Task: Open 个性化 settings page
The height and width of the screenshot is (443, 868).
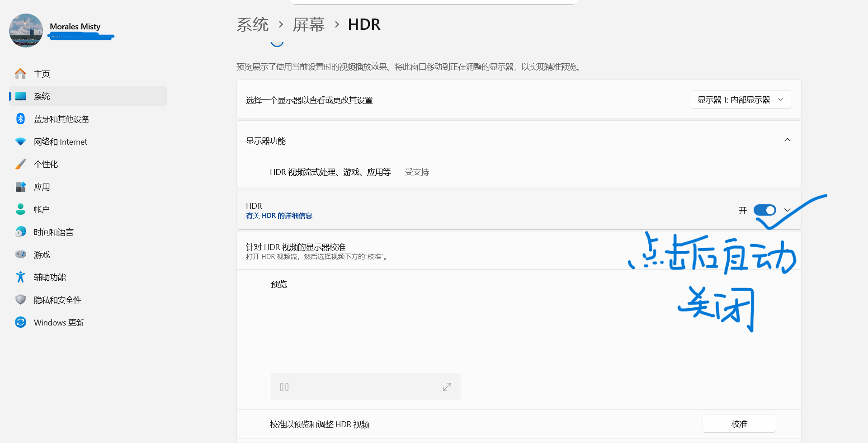Action: tap(88, 164)
